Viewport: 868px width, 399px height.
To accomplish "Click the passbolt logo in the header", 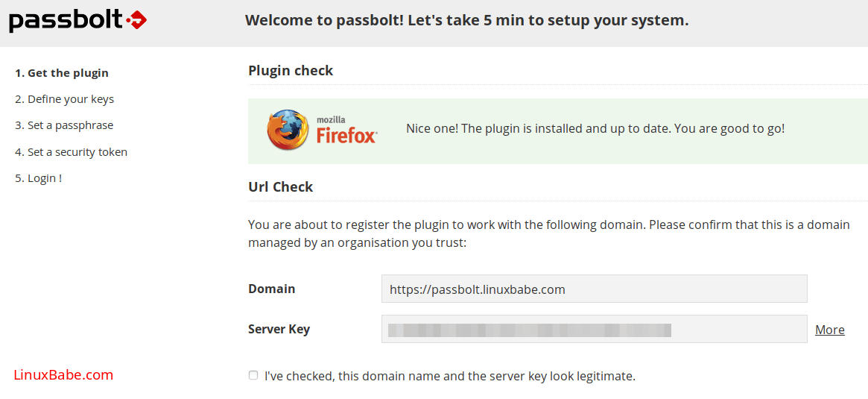I will tap(77, 20).
